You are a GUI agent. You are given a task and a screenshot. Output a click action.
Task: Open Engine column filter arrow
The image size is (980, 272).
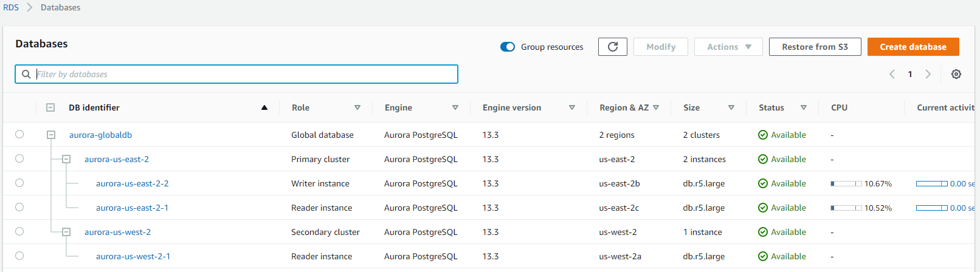tap(455, 107)
